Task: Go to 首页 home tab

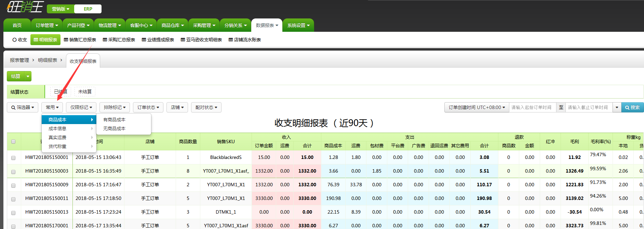Action: coord(17,25)
